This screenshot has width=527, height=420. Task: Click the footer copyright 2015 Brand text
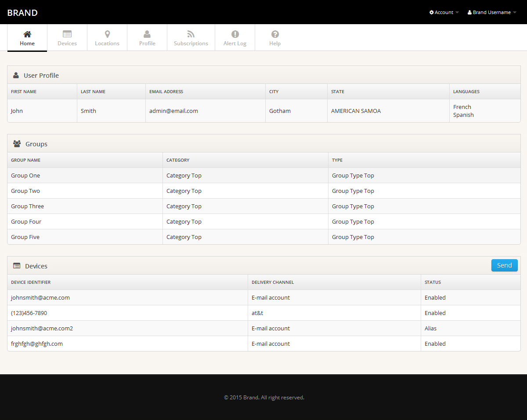[264, 397]
